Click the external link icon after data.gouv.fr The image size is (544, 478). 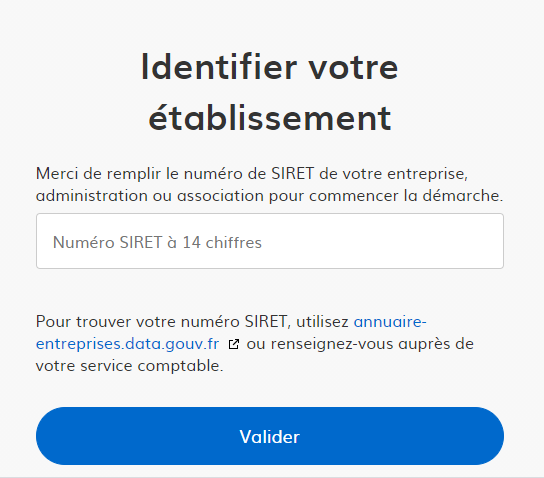pos(234,344)
